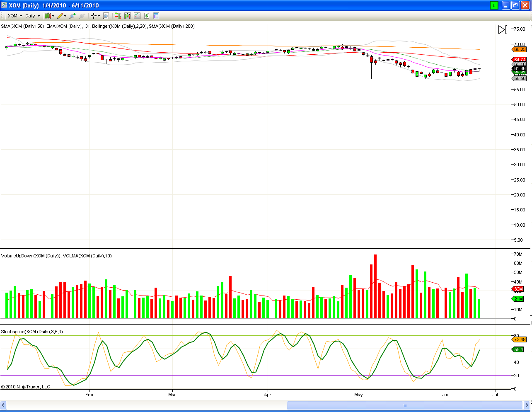Click the Jul date label on time axis

(x=495, y=395)
